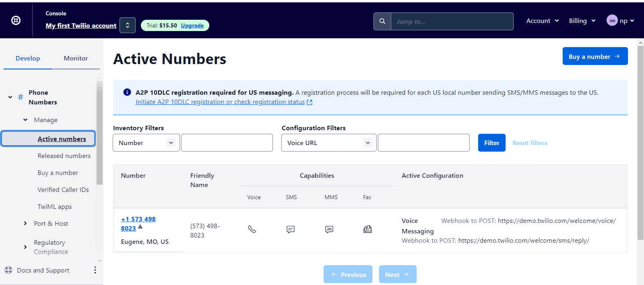Click the SMS capability message icon
Image resolution: width=644 pixels, height=285 pixels.
tap(291, 229)
